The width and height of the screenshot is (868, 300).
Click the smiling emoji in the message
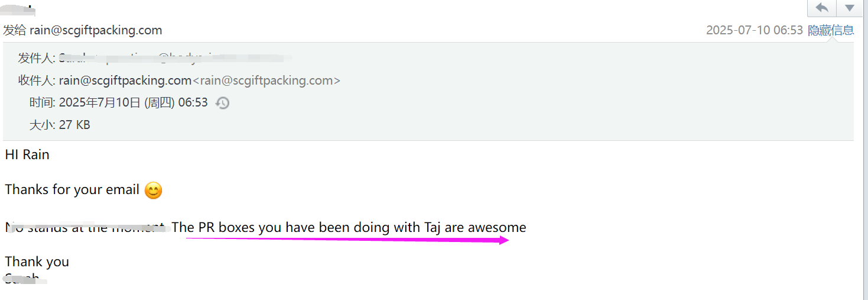coord(153,191)
